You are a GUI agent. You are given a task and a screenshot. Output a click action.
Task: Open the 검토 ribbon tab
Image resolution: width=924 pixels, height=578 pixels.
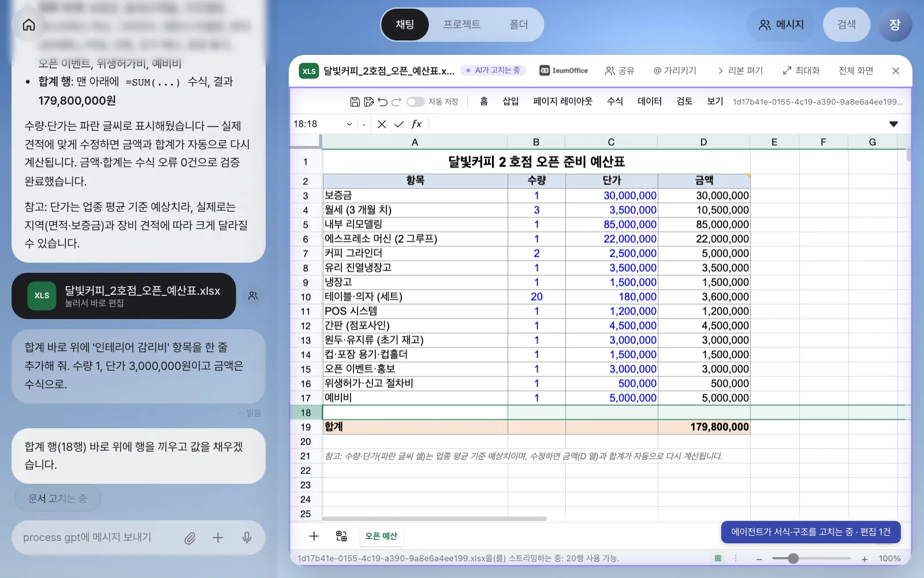tap(684, 101)
